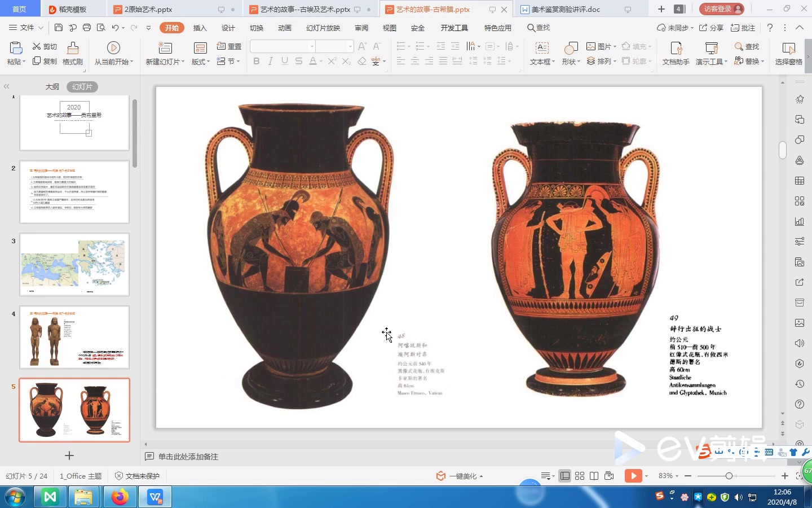Switch to outline (大纲) view toggle

(52, 86)
